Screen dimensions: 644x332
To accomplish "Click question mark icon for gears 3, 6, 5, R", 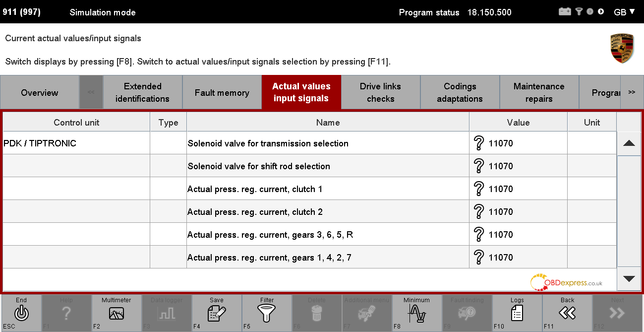I will (x=478, y=234).
